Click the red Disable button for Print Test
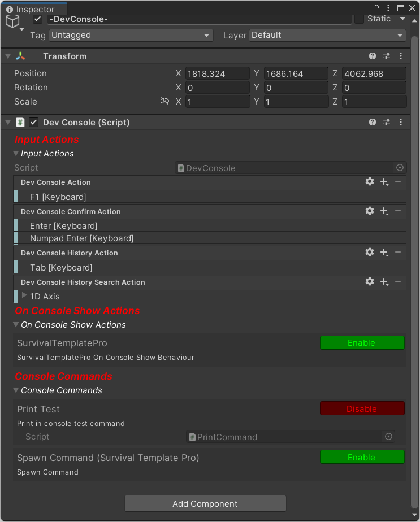Image resolution: width=420 pixels, height=522 pixels. point(362,408)
